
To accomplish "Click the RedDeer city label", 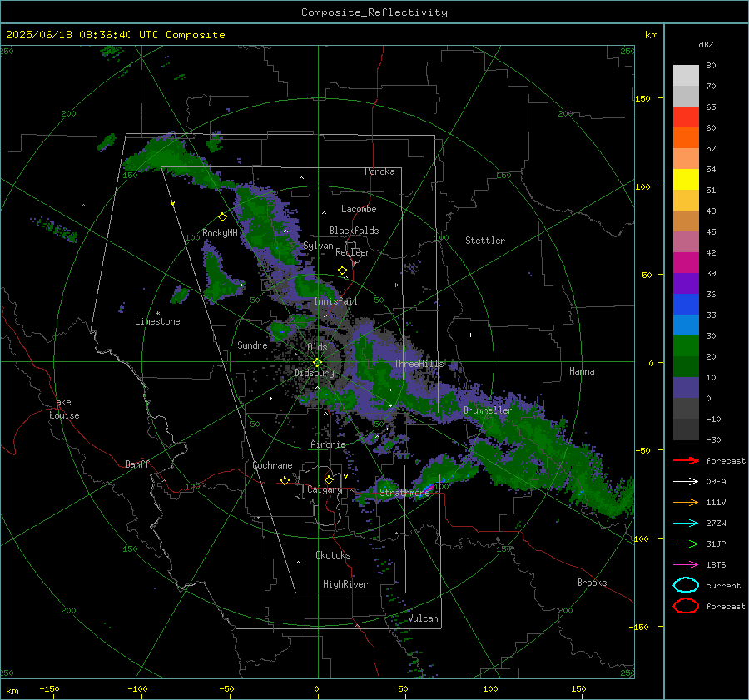I will (x=353, y=252).
